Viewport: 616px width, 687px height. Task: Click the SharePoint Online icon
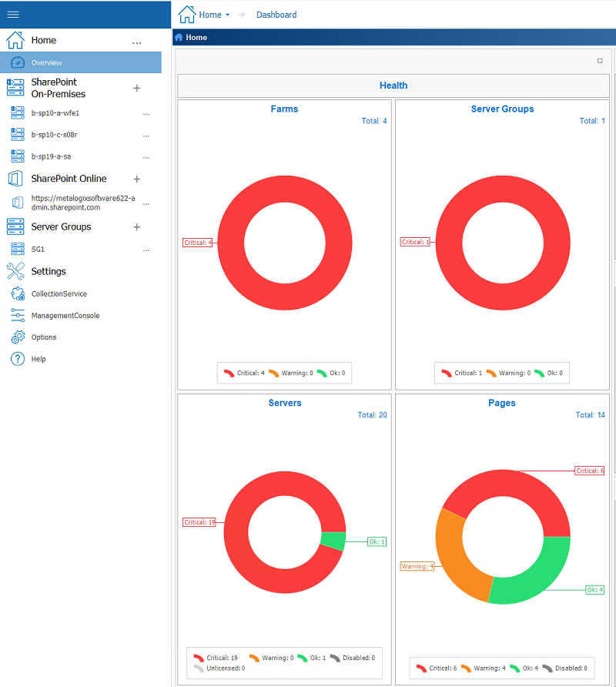pos(15,179)
